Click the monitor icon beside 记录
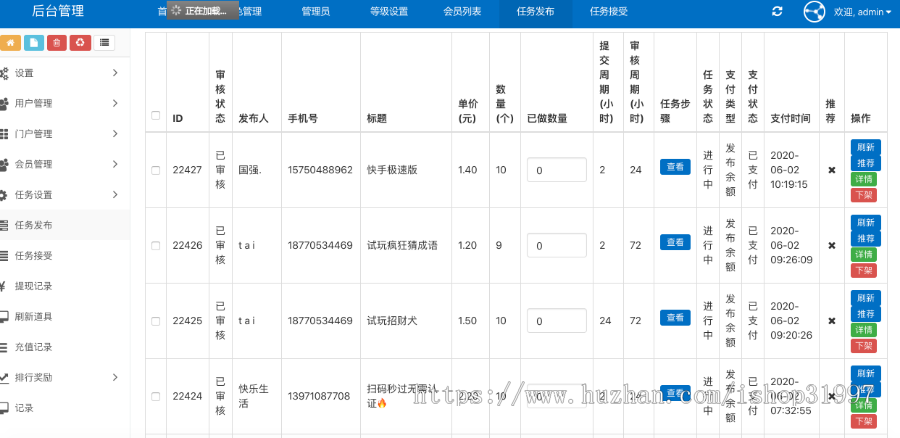 (x=4, y=408)
